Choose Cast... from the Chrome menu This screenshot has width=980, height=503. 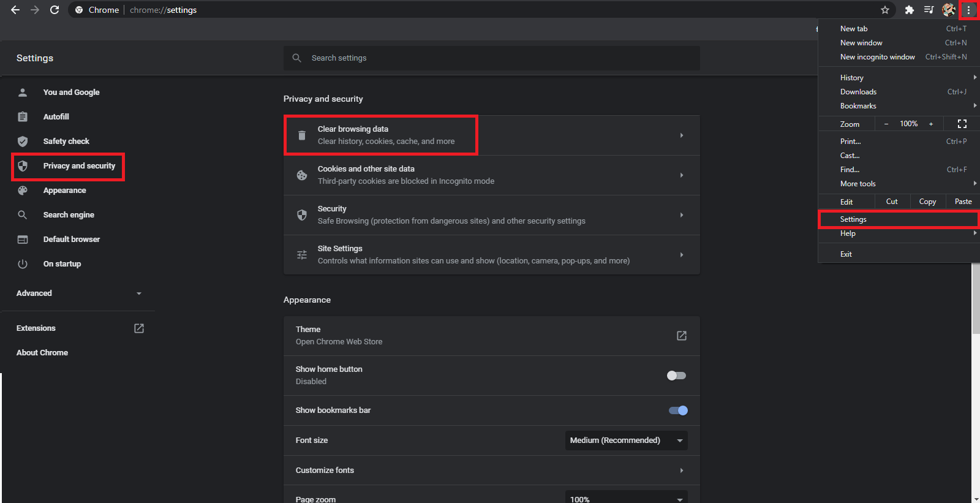899,156
